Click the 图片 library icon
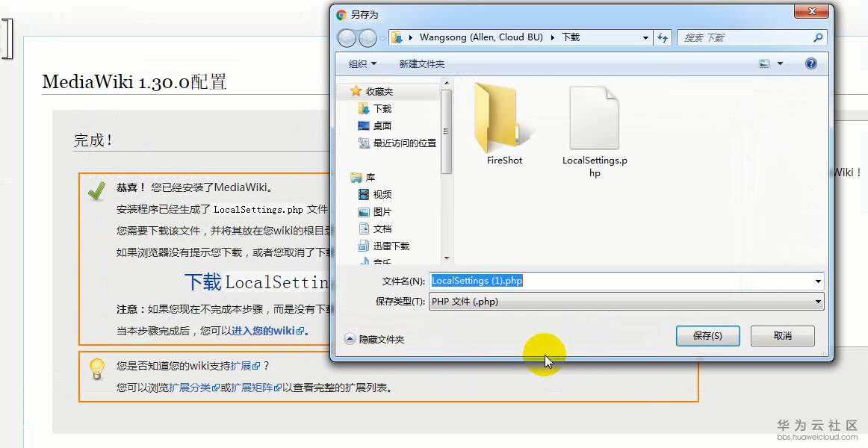868x448 pixels. [x=364, y=211]
